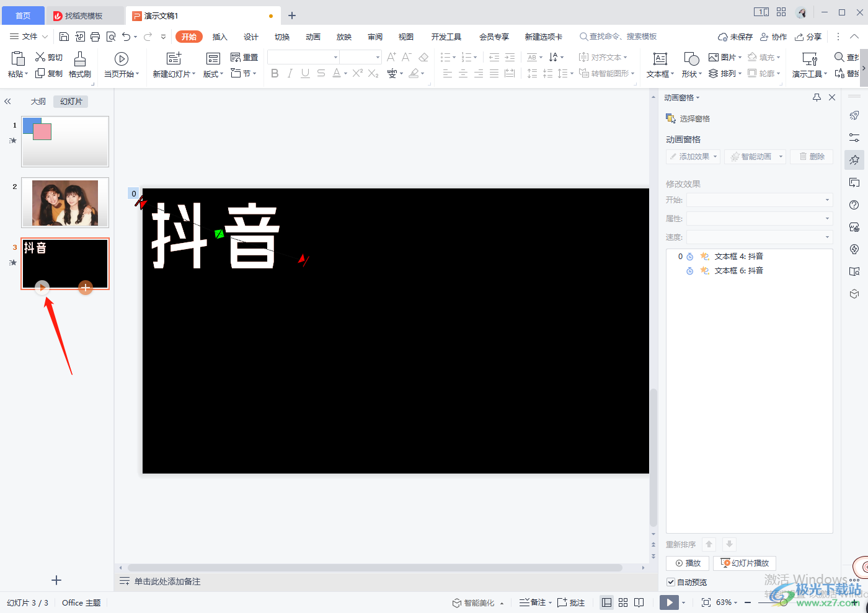Click the search commands box
The width and height of the screenshot is (868, 613).
tap(618, 37)
